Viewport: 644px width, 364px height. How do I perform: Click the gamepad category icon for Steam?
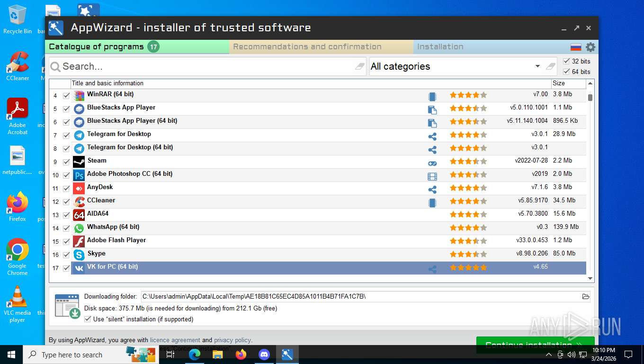(x=432, y=163)
